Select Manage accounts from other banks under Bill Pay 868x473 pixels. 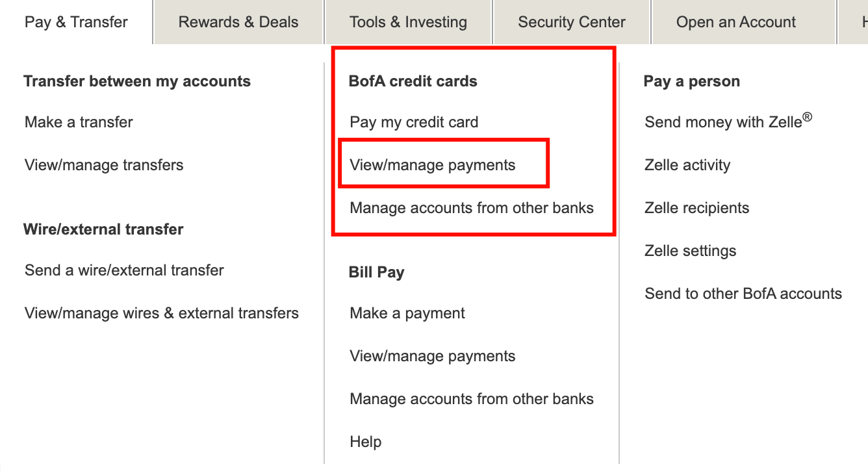472,399
